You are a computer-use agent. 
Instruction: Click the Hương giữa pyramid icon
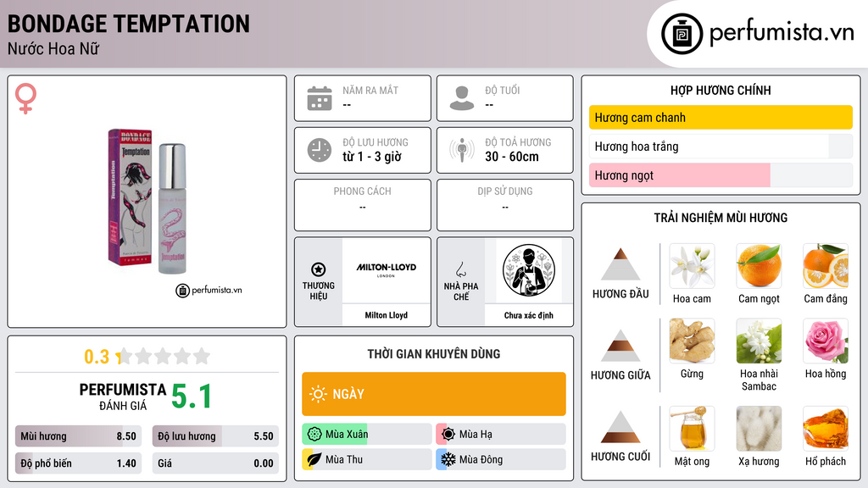point(620,346)
